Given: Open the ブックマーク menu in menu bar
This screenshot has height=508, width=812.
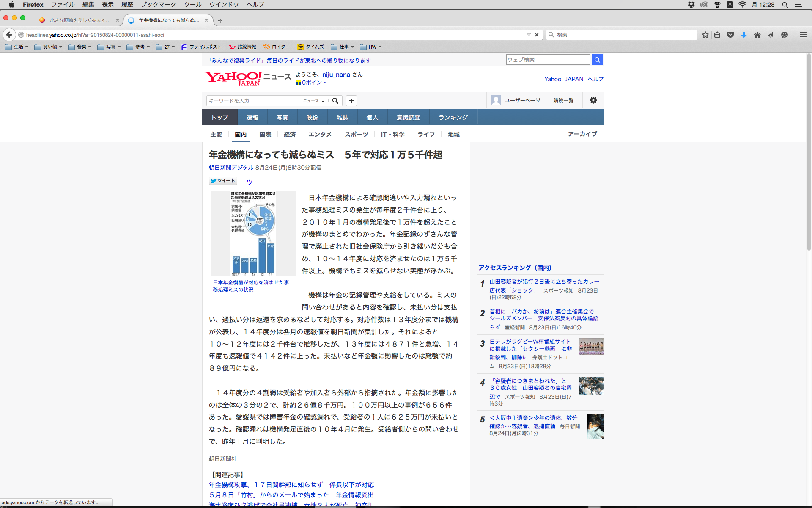Looking at the screenshot, I should [158, 5].
